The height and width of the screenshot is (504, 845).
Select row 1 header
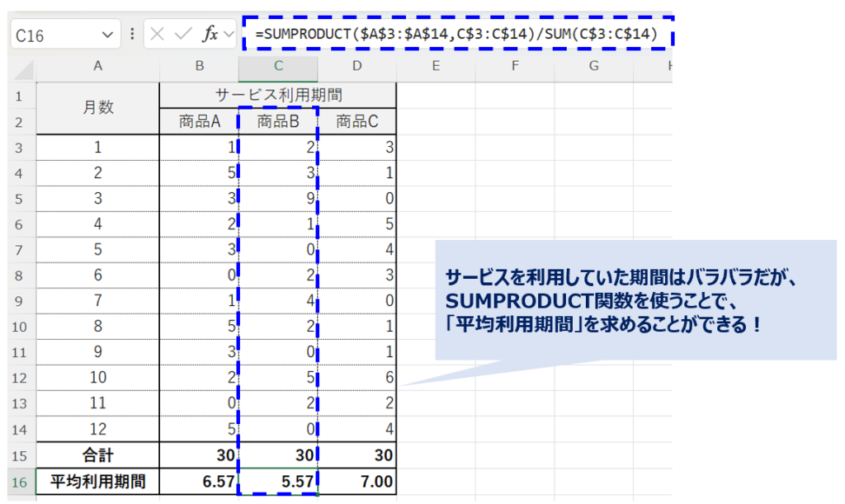pos(19,97)
